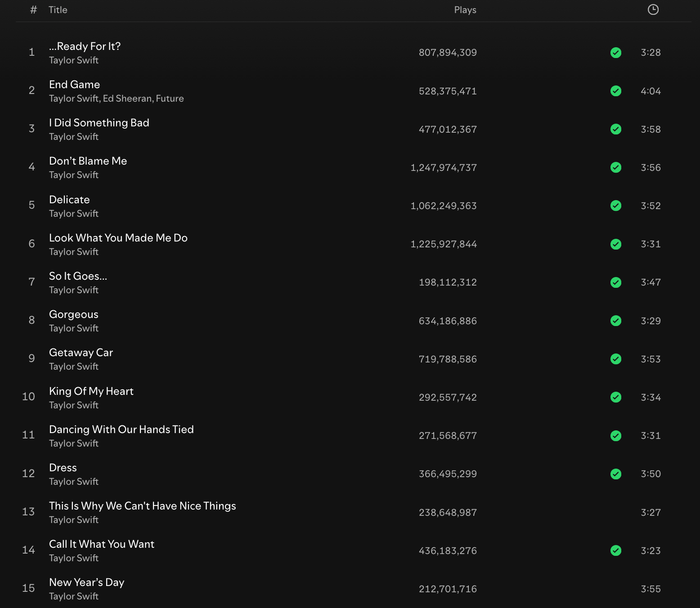700x608 pixels.
Task: Click the 3:55 duration of New Year's Day
Action: (651, 589)
